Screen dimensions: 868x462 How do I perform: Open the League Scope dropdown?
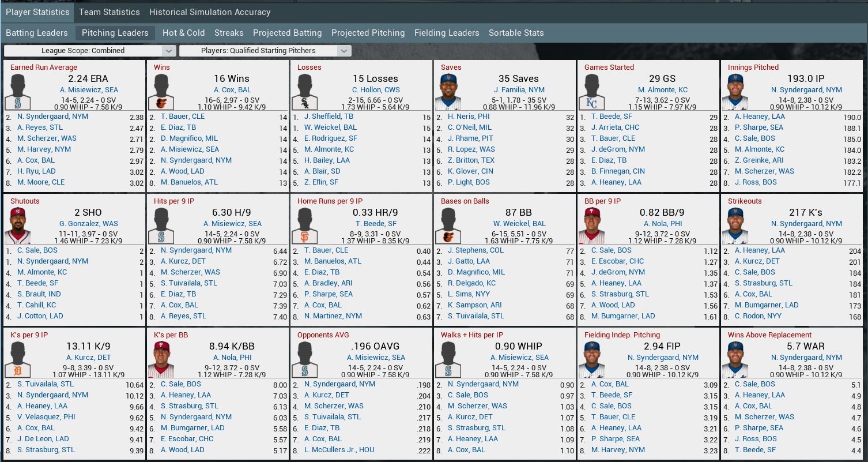(90, 51)
